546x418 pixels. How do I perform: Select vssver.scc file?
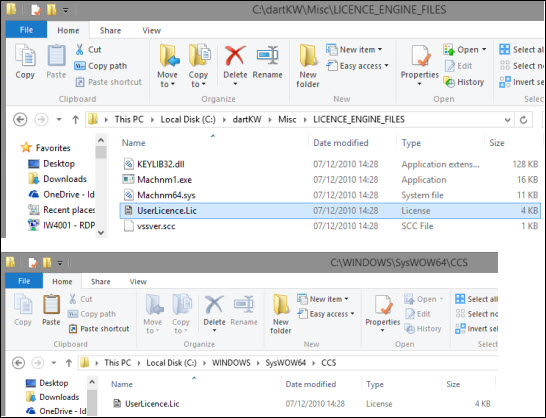coord(156,226)
